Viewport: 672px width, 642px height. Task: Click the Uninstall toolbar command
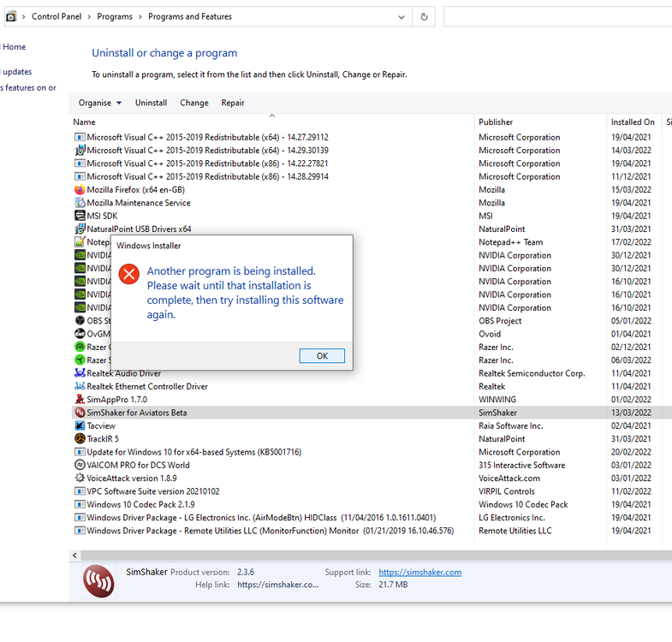(x=151, y=103)
